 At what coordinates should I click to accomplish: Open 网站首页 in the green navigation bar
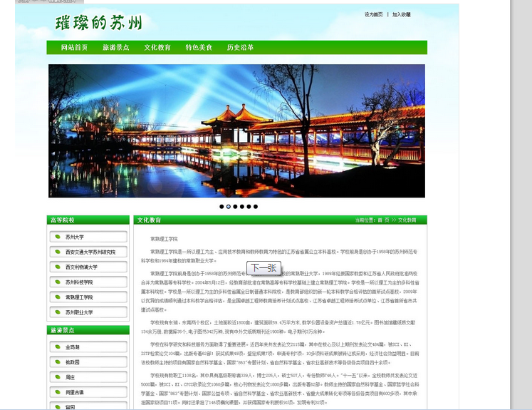(x=74, y=48)
